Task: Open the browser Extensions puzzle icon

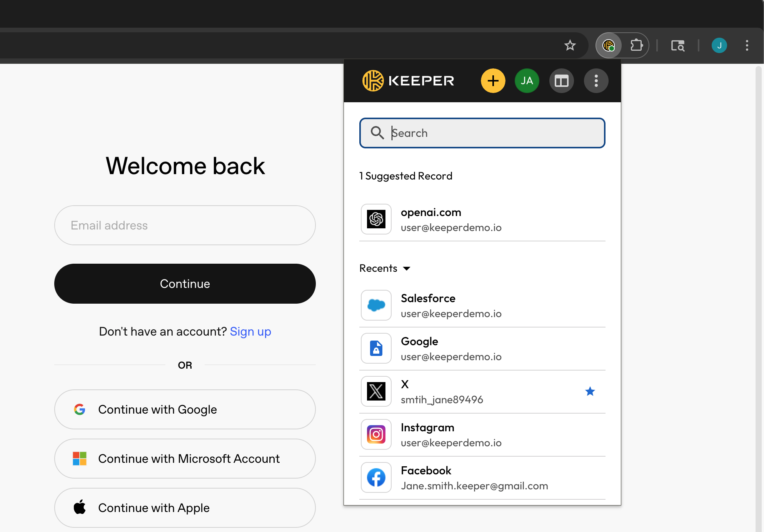Action: 636,45
